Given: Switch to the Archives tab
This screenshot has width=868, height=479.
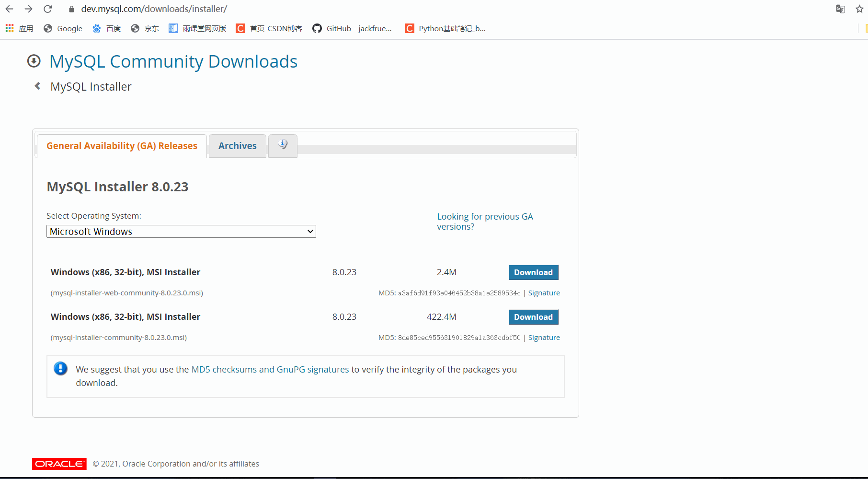Looking at the screenshot, I should point(238,146).
